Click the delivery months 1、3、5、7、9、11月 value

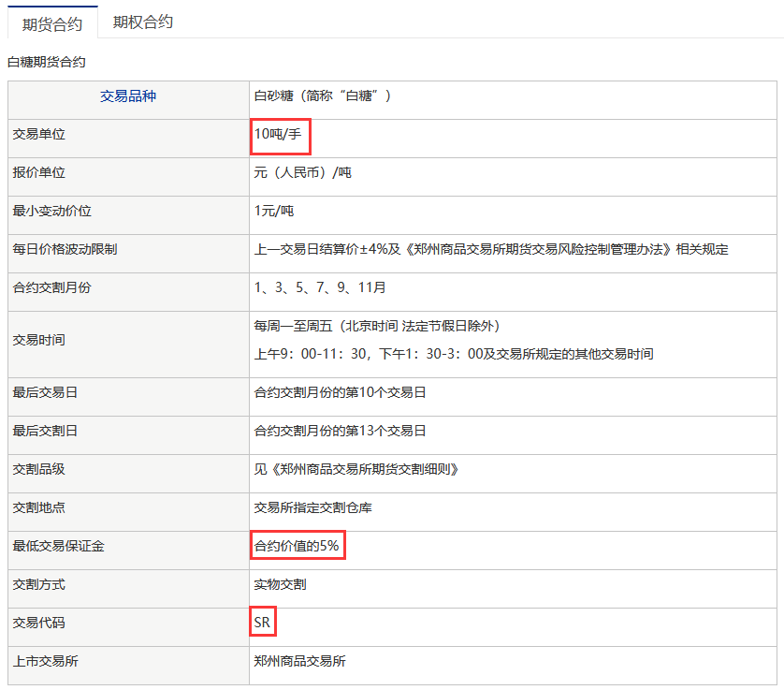(320, 287)
